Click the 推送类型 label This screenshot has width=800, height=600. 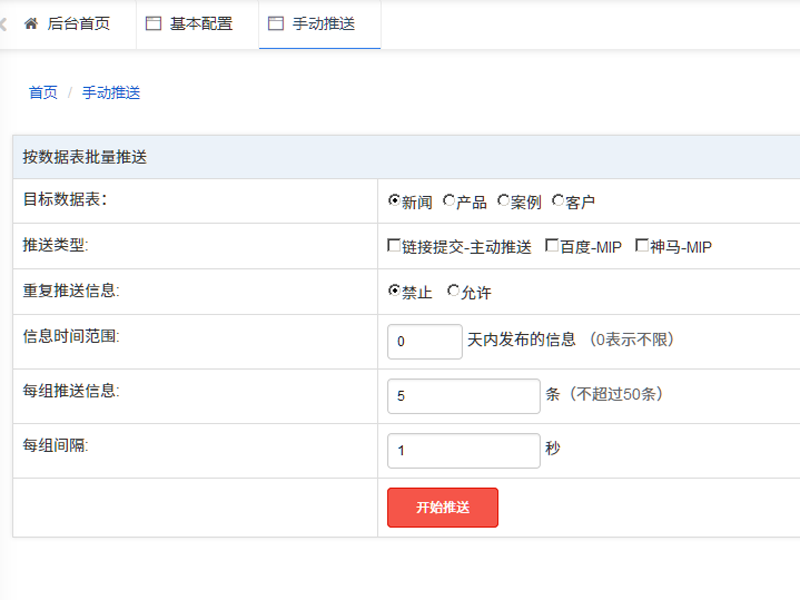pos(56,245)
